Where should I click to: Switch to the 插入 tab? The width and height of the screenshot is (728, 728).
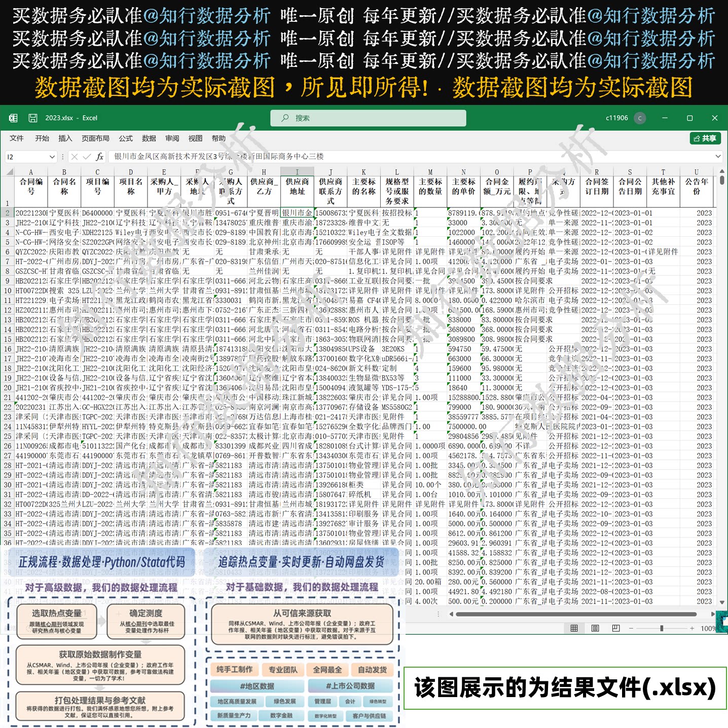(x=65, y=138)
